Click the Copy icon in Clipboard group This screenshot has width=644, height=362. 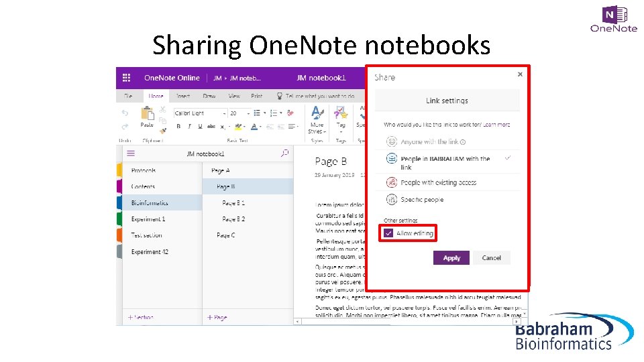pyautogui.click(x=162, y=120)
